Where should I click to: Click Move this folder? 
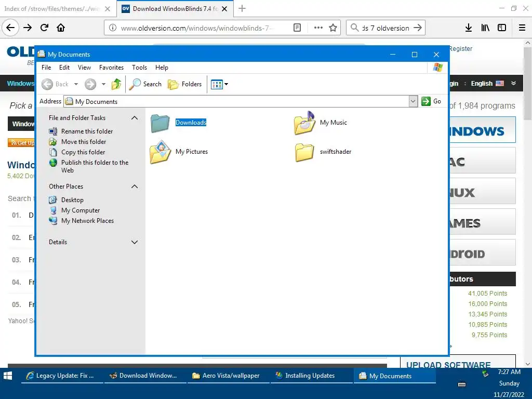pyautogui.click(x=84, y=142)
